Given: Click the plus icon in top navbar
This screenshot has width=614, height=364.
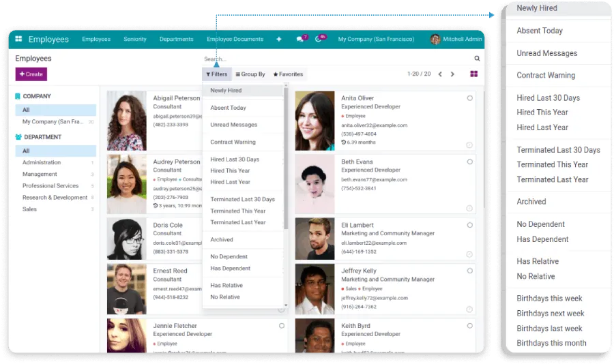Looking at the screenshot, I should (278, 40).
